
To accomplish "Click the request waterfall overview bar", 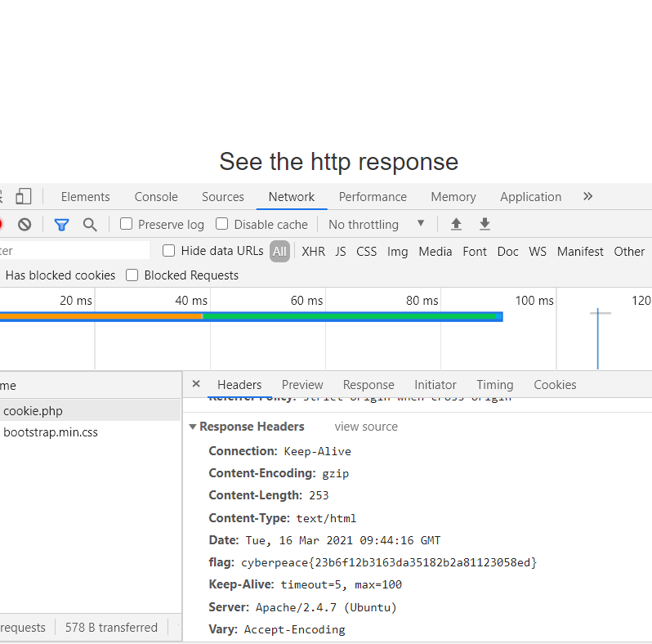I will click(x=251, y=316).
